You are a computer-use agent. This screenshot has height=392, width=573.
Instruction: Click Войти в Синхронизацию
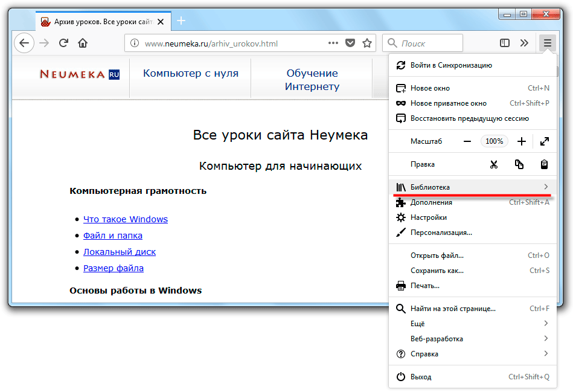click(473, 65)
